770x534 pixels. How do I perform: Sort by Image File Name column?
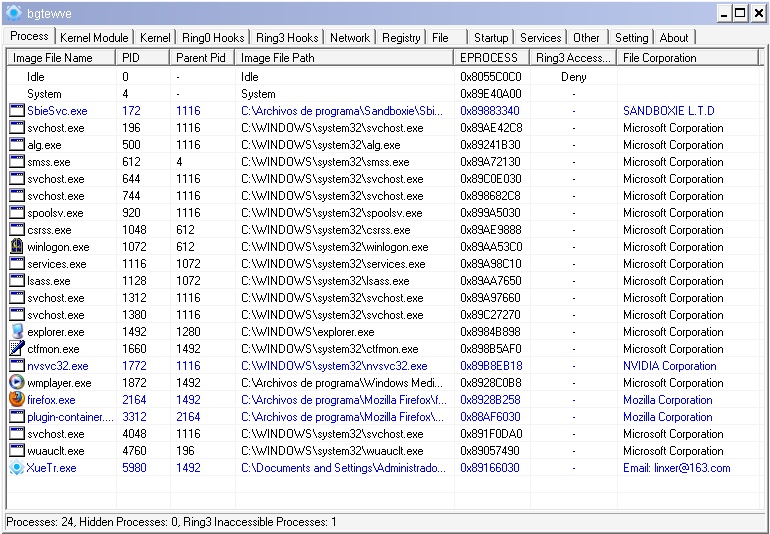(x=61, y=58)
